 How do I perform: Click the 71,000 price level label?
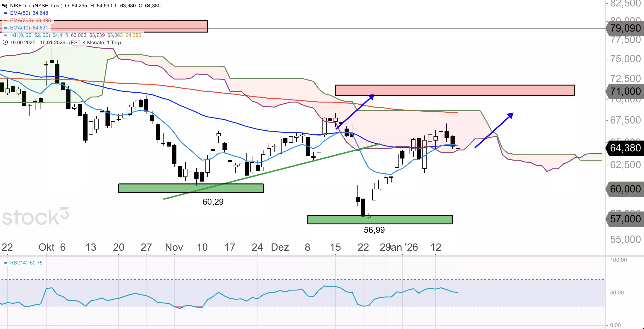coord(625,91)
